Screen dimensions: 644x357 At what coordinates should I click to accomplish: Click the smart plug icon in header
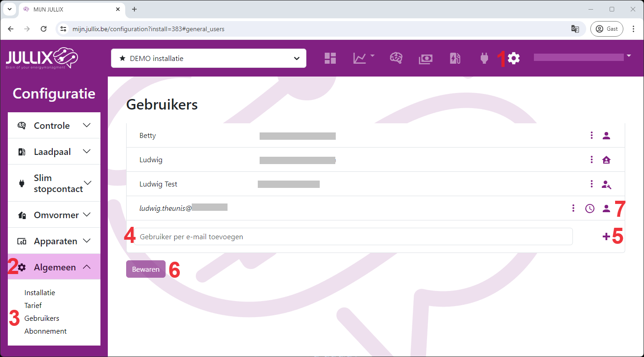484,58
